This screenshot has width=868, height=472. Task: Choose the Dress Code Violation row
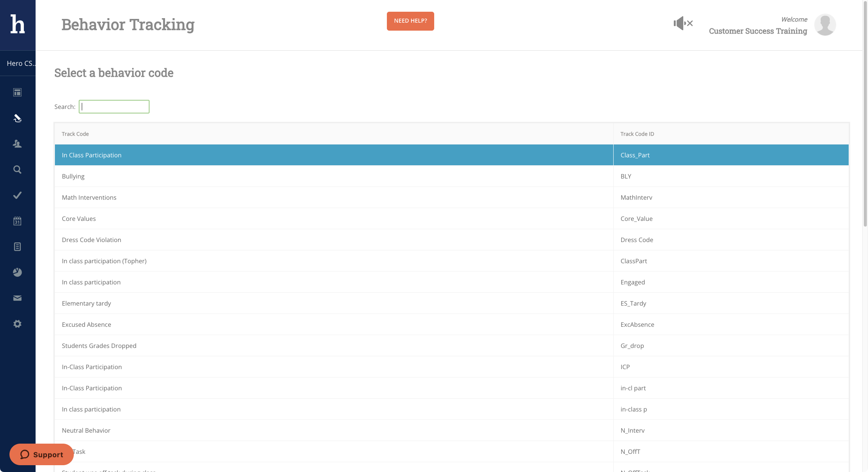[x=92, y=240]
